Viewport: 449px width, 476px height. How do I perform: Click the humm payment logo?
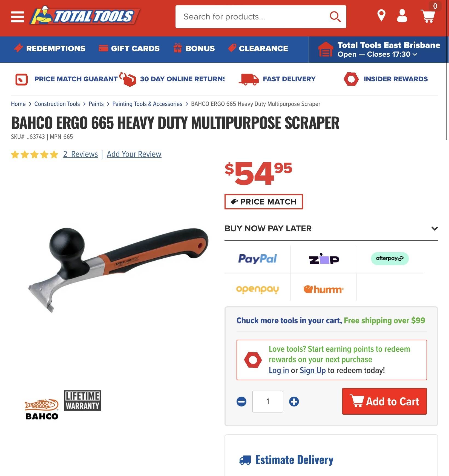tap(324, 289)
